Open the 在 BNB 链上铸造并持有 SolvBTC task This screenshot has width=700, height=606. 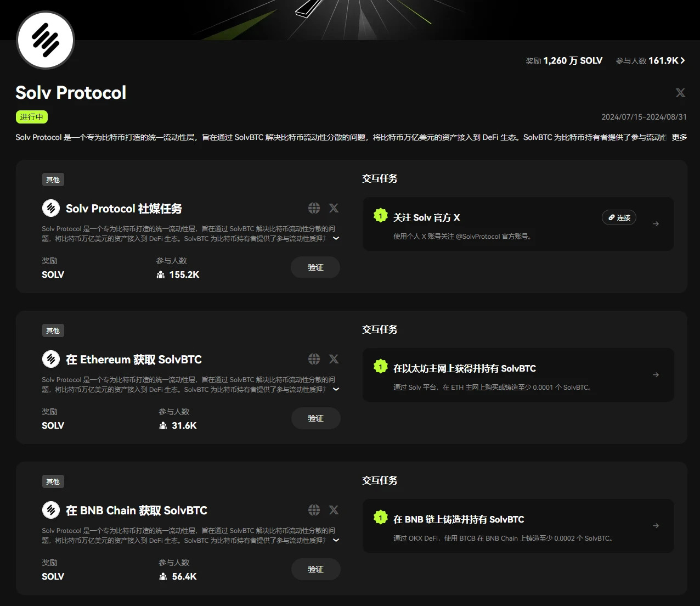point(656,526)
